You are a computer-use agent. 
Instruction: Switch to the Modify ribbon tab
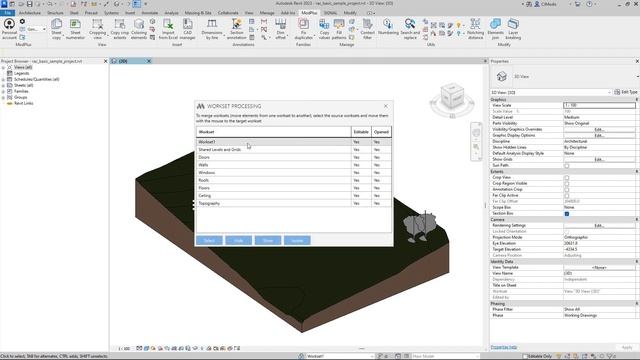(x=350, y=13)
